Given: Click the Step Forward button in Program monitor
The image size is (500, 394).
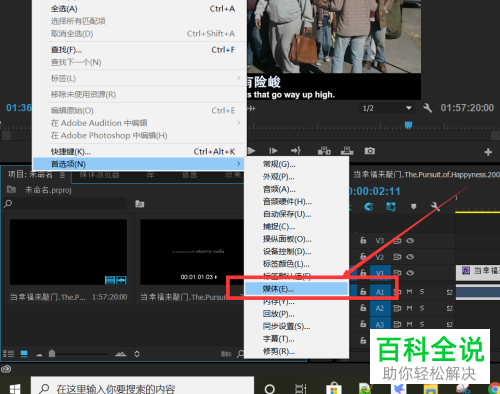Looking at the screenshot, I should click(273, 151).
